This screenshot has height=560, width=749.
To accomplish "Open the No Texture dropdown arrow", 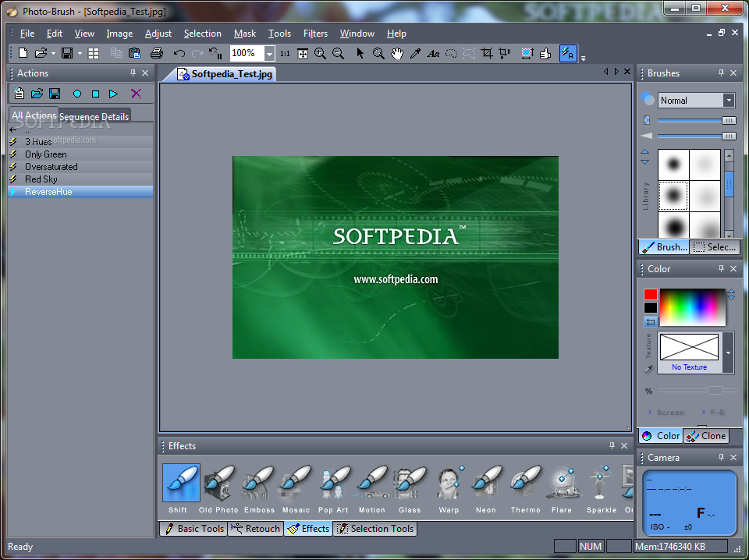I will tap(728, 353).
